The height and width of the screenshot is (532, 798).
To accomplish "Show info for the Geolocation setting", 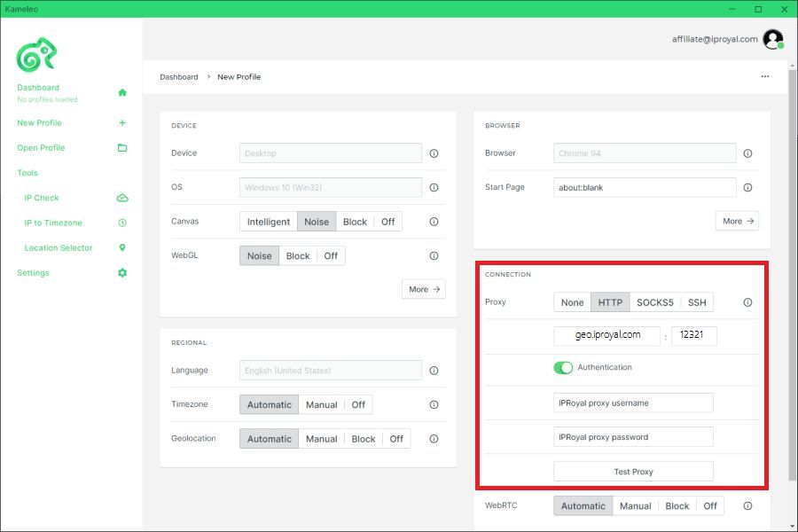I will click(x=434, y=439).
